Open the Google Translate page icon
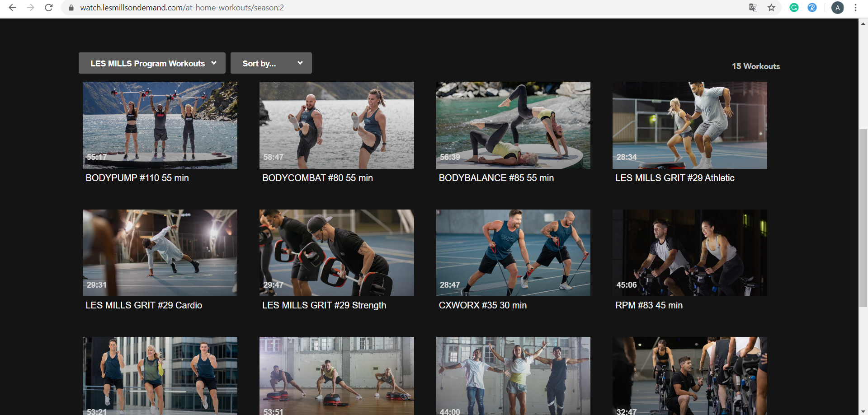 pyautogui.click(x=753, y=8)
